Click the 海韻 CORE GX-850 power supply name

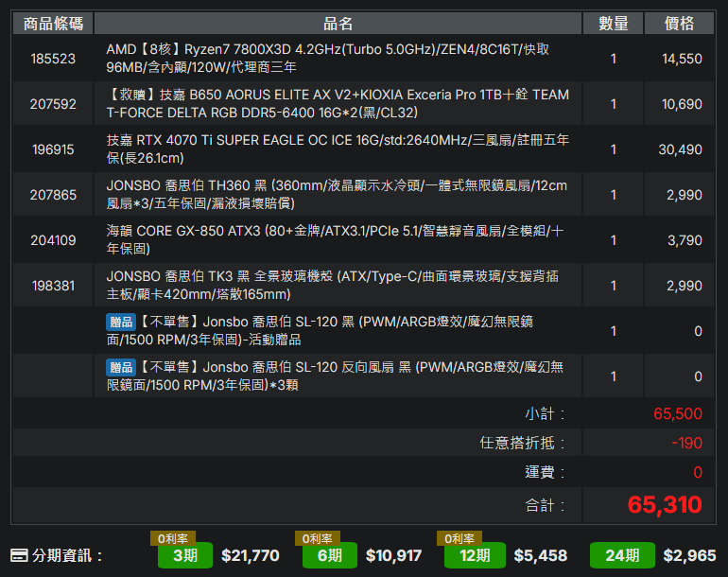[335, 240]
